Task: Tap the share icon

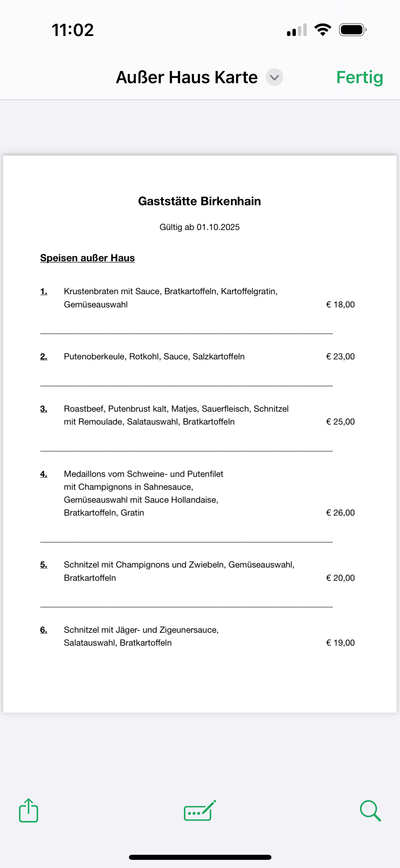Action: (28, 811)
